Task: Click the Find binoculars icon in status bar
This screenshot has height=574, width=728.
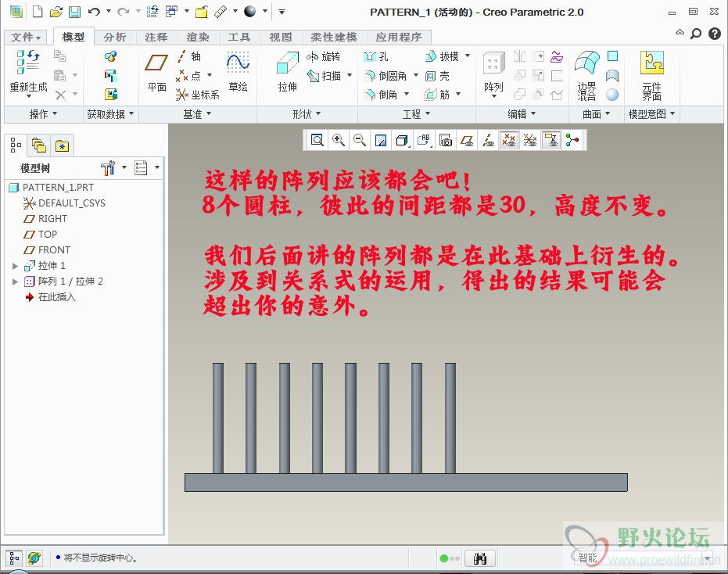Action: click(x=480, y=558)
